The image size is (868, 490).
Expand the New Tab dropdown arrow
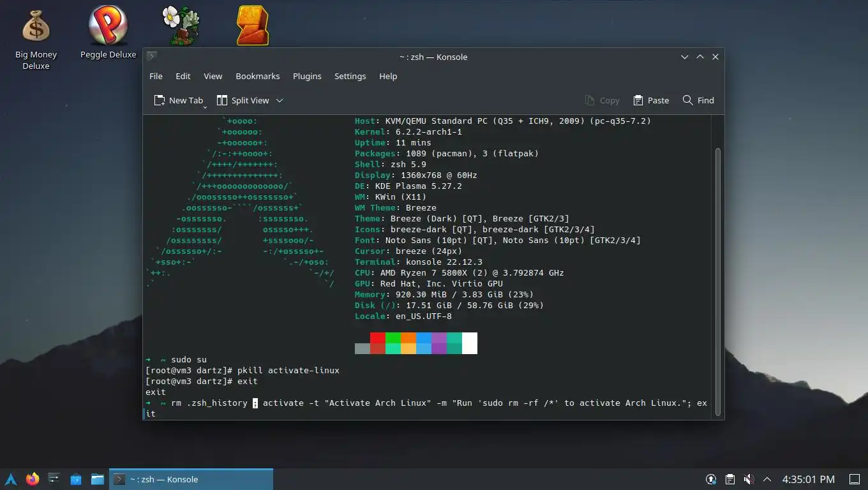coord(205,107)
